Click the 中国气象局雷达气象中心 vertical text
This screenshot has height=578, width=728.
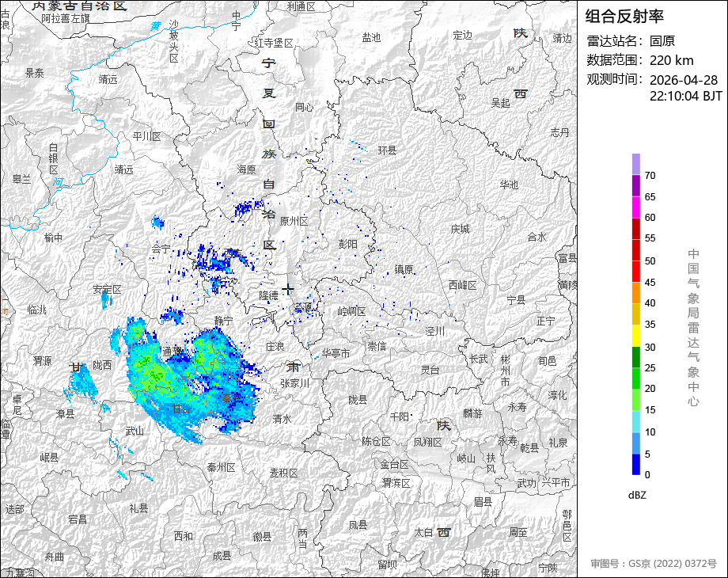click(x=693, y=328)
